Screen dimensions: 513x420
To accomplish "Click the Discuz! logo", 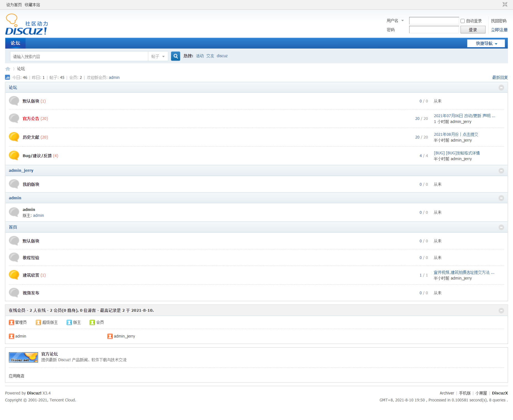I will (x=27, y=25).
